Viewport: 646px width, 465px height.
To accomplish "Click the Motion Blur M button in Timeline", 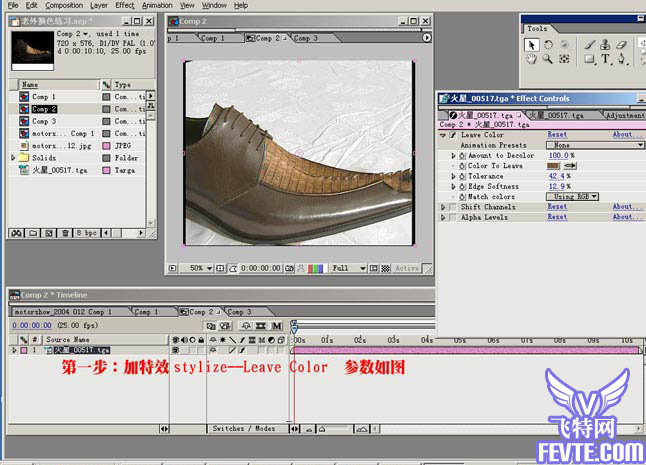I will [x=277, y=326].
